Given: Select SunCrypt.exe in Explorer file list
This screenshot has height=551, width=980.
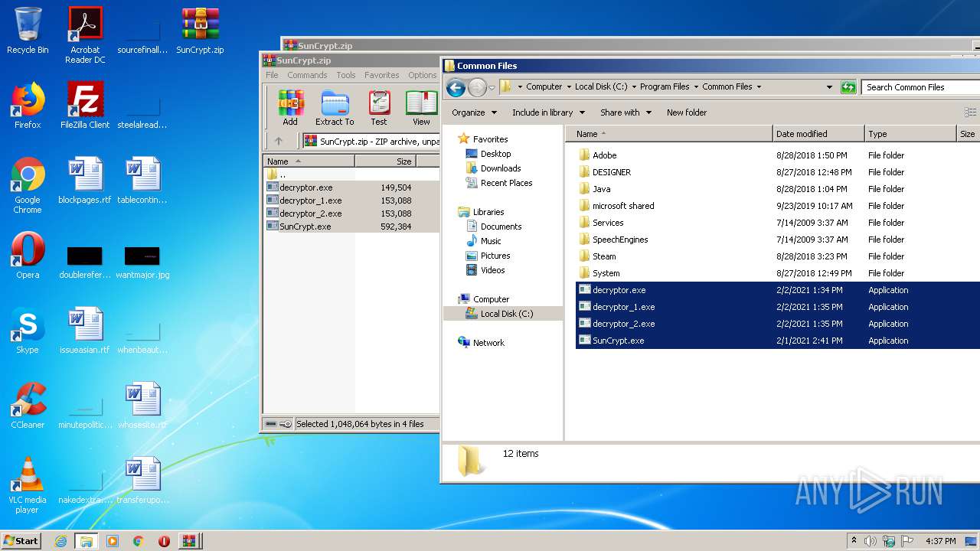Looking at the screenshot, I should click(x=777, y=341).
